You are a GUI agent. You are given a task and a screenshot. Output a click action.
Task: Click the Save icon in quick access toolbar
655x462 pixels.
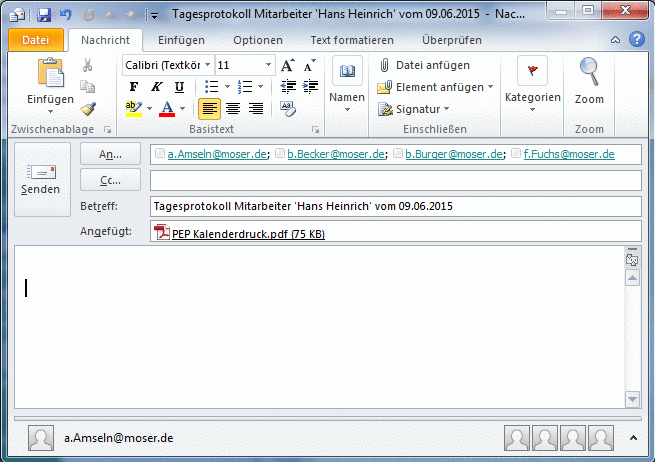43,15
